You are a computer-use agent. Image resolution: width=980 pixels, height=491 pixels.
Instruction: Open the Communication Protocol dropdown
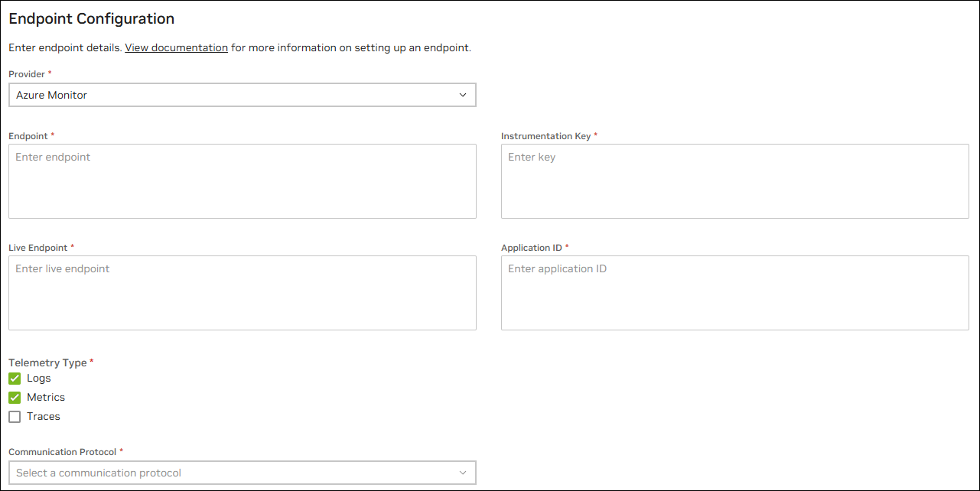coord(243,473)
